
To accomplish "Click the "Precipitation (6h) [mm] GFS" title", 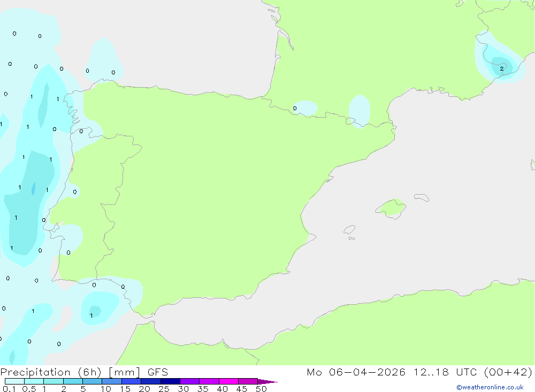I will coord(84,372).
